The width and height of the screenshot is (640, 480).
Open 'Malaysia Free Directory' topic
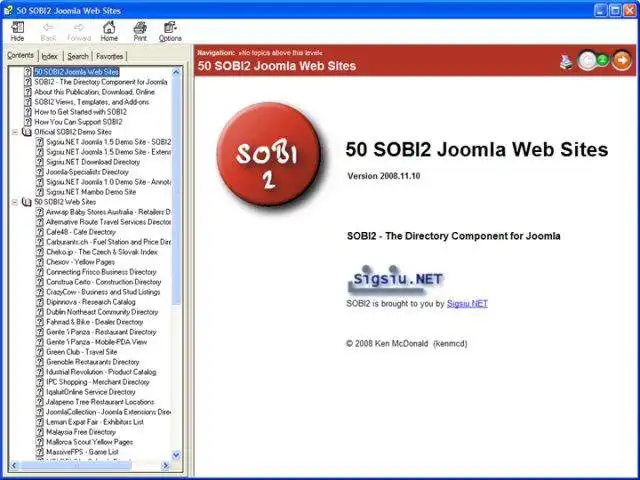click(81, 432)
